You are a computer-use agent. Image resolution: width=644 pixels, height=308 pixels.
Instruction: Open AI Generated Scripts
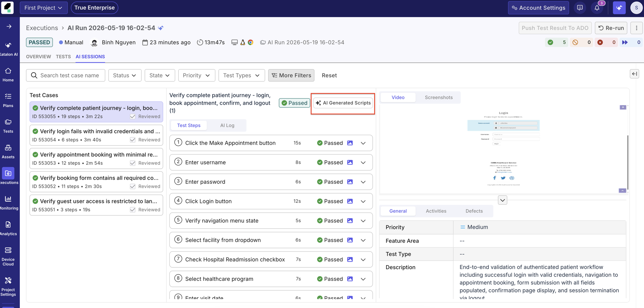[343, 103]
